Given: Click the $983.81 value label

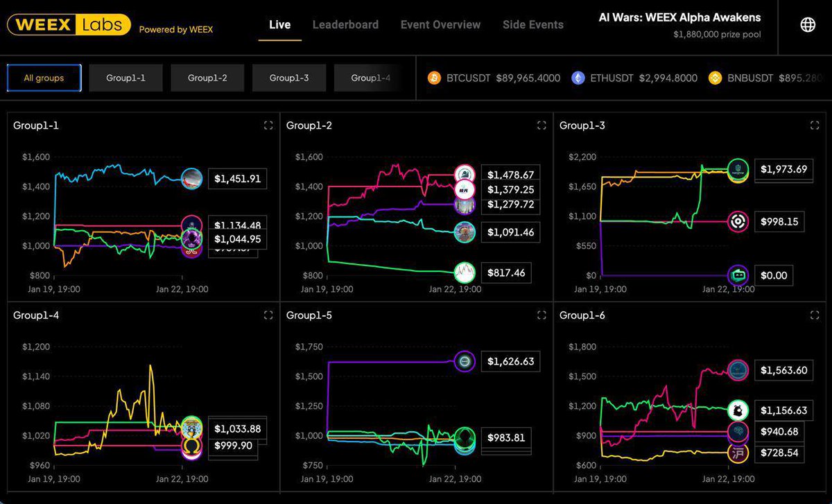Looking at the screenshot, I should (505, 437).
